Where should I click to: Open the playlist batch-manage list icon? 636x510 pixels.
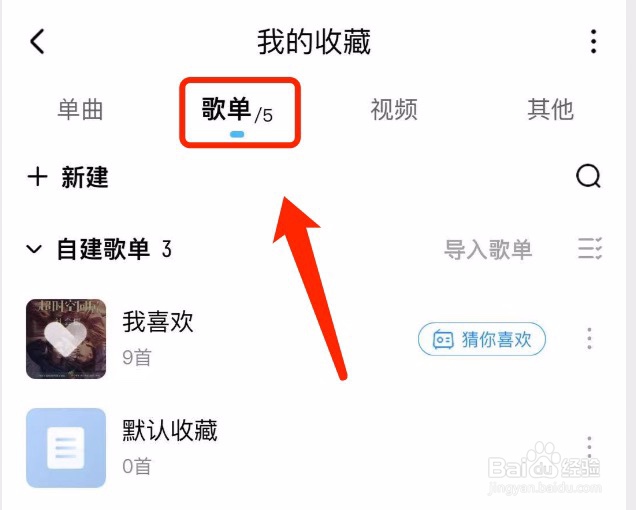[x=590, y=248]
